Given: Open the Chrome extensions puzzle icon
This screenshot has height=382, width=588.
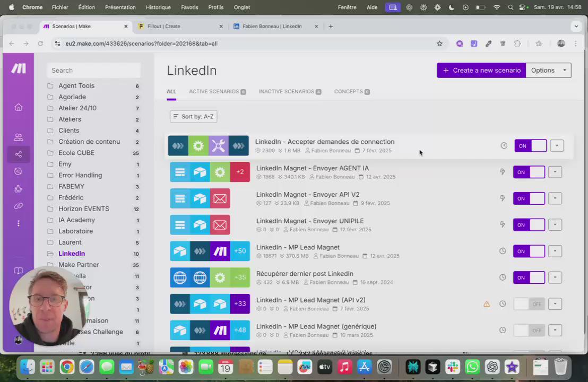Looking at the screenshot, I should (x=517, y=44).
